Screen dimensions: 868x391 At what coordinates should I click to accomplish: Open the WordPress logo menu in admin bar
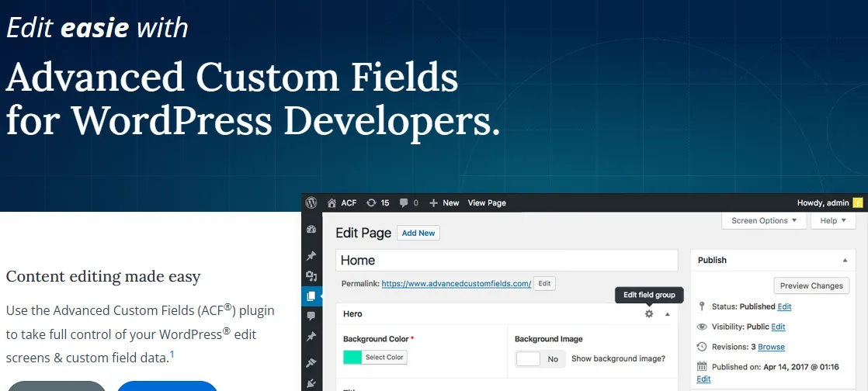[x=311, y=203]
